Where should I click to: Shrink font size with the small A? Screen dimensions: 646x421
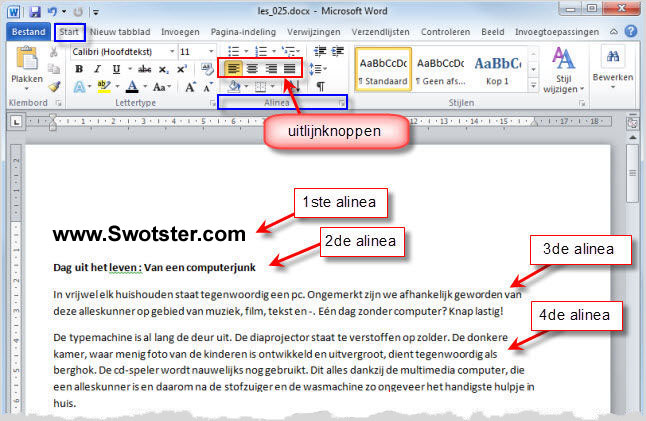coord(208,87)
